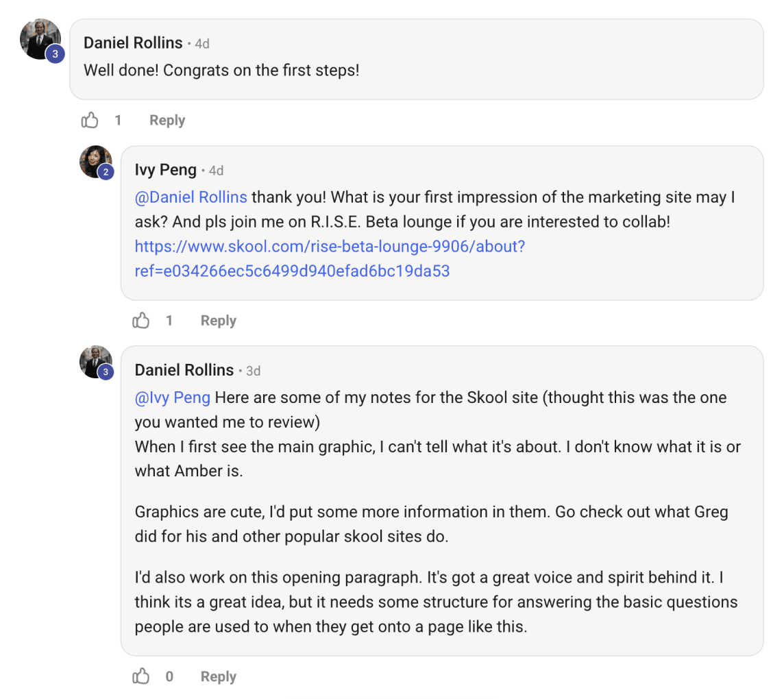
Task: Click level 2 badge on Ivy's avatar
Action: [106, 172]
